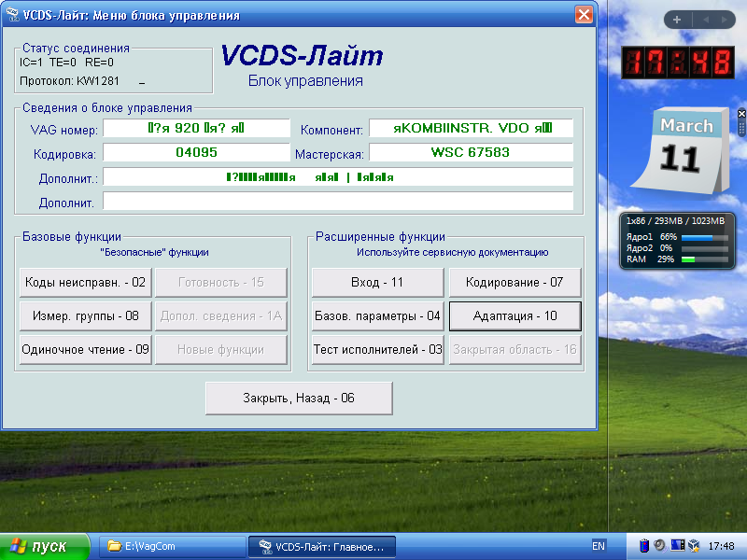
Task: Switch to E:\VagCom folder taskbar item
Action: pyautogui.click(x=172, y=547)
